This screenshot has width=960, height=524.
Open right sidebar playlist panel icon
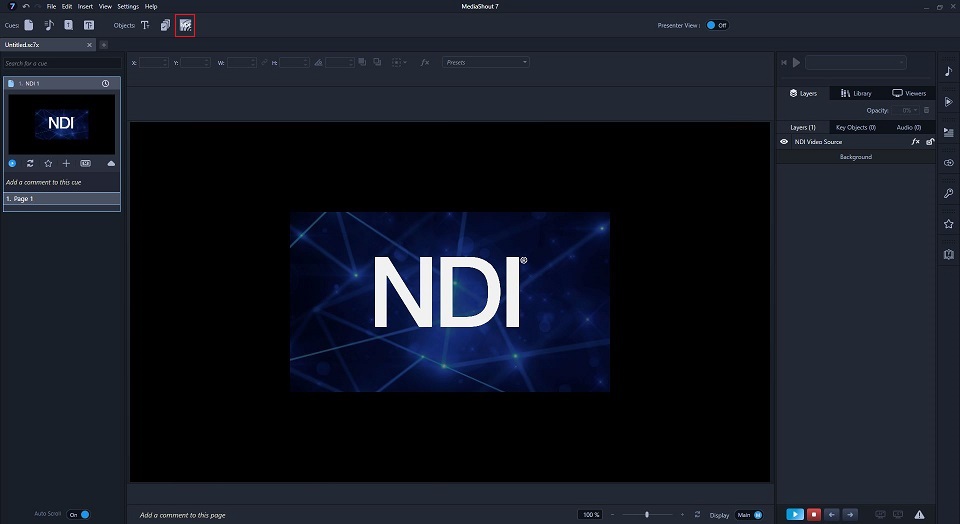[948, 132]
